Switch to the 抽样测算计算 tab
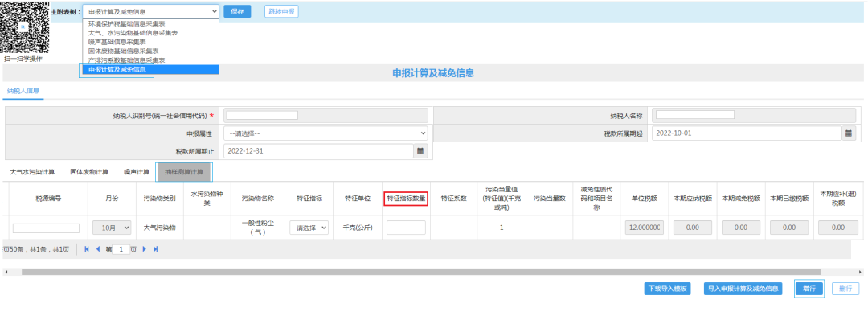 pyautogui.click(x=184, y=172)
